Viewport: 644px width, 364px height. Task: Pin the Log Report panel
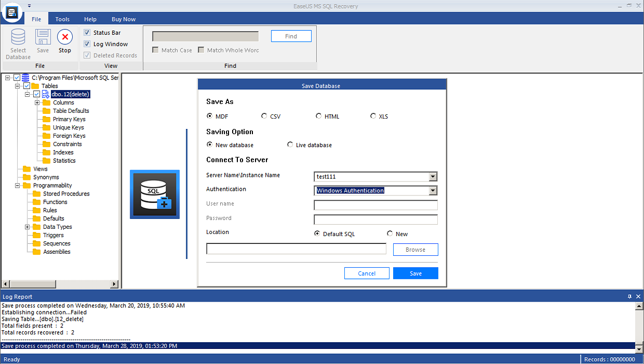[629, 296]
